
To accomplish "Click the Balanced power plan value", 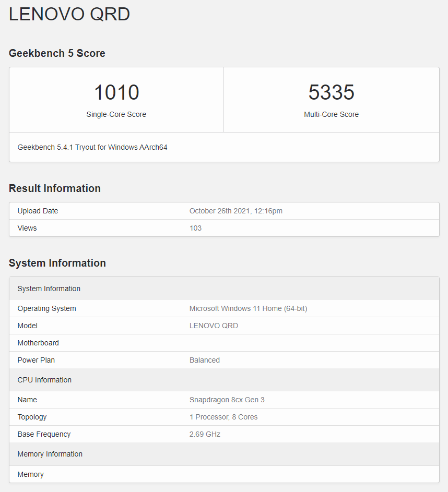I will [x=204, y=360].
